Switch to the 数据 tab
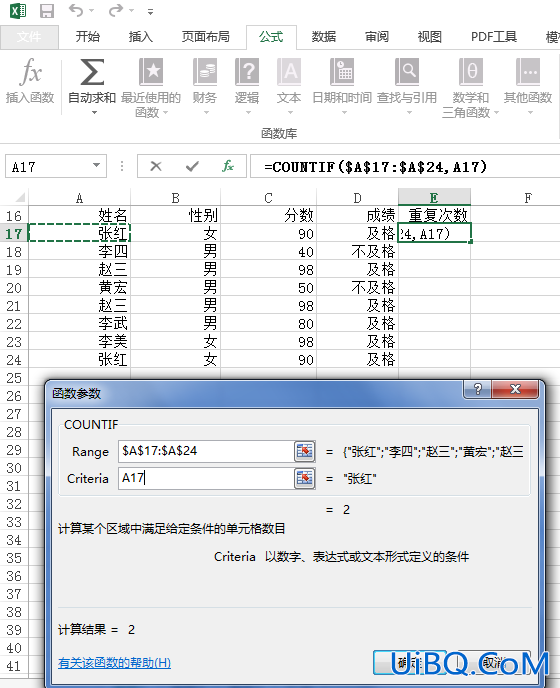 (324, 37)
